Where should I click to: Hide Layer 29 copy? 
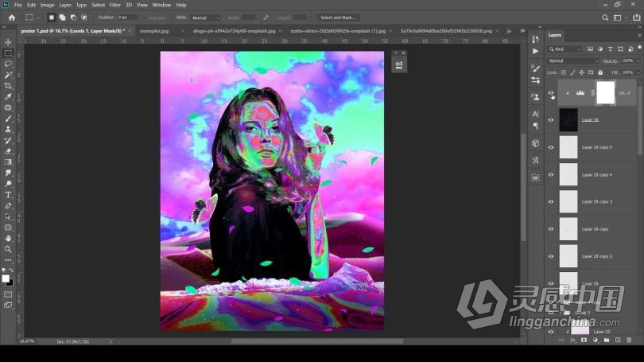point(551,229)
